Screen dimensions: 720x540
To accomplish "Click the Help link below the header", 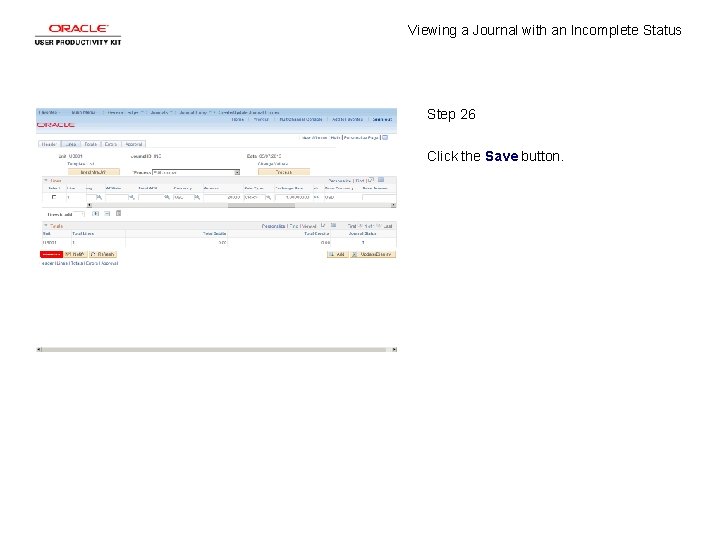I will [x=335, y=138].
